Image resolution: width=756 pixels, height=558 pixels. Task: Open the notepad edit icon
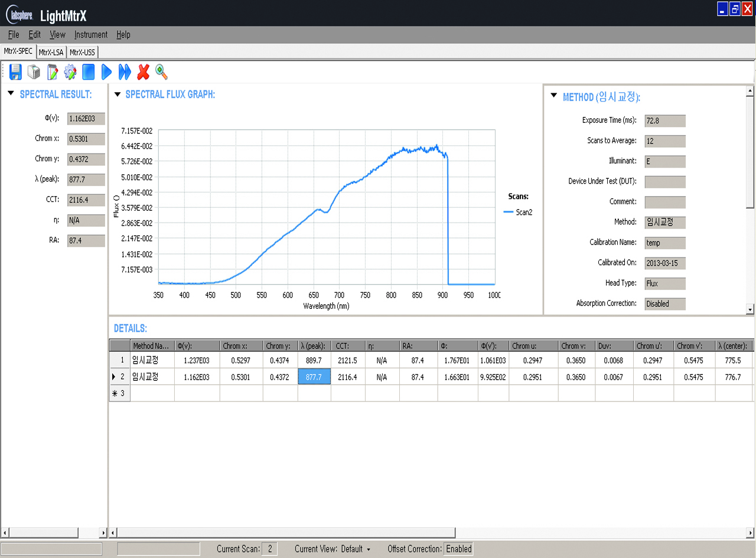pos(53,72)
